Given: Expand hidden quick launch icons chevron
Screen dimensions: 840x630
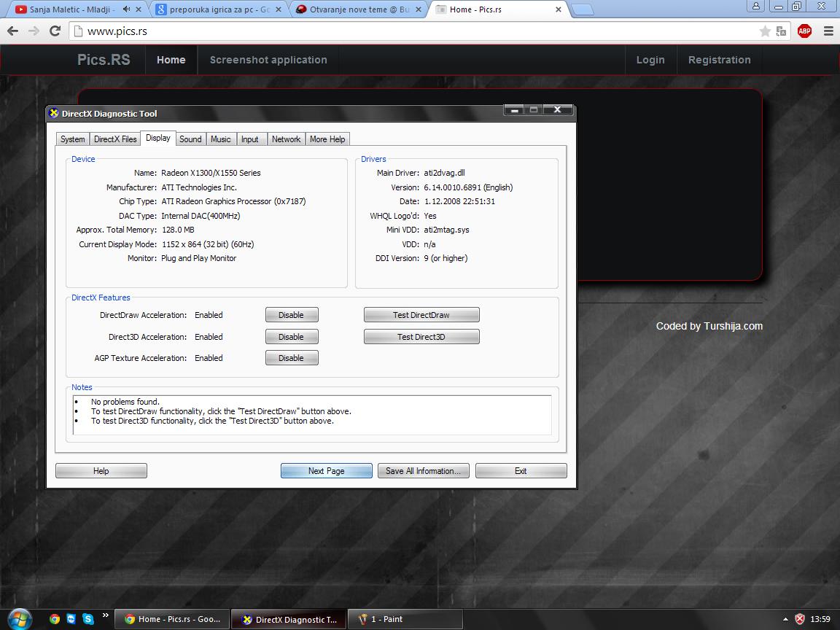Looking at the screenshot, I should point(106,616).
